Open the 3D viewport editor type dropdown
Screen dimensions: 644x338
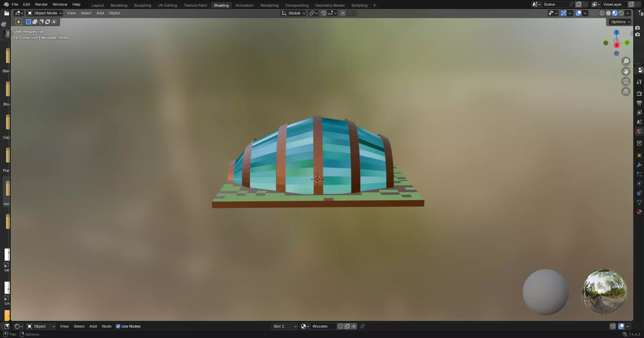coord(19,13)
